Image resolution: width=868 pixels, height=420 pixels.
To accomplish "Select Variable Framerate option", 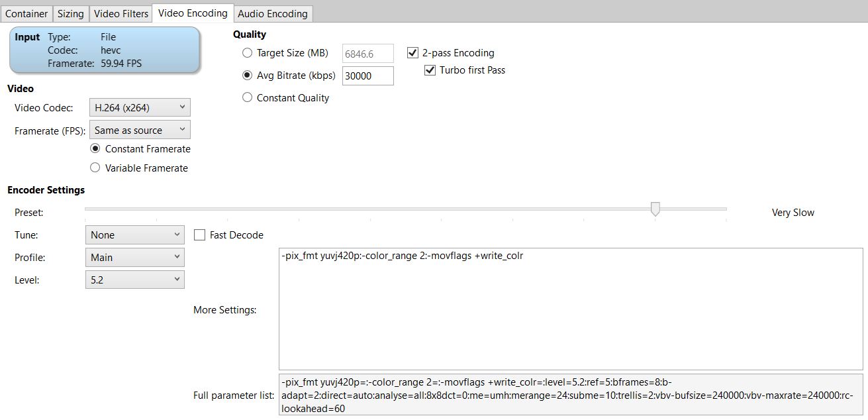I will click(95, 168).
